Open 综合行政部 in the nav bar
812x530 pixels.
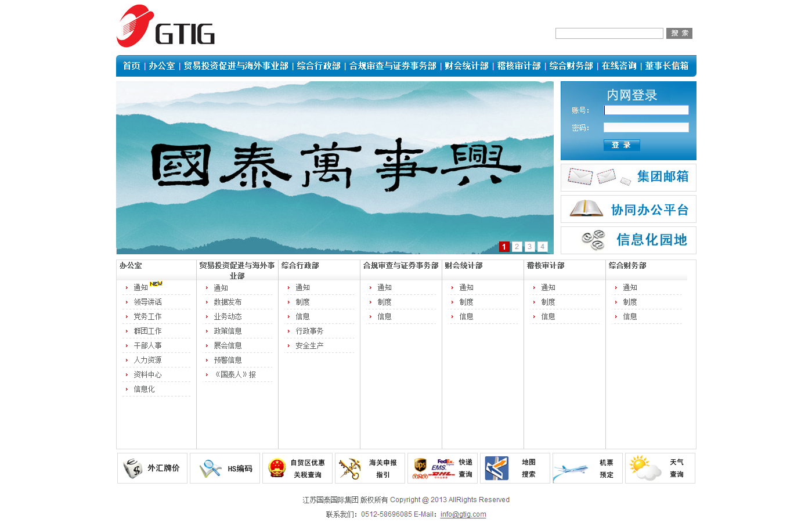click(319, 66)
